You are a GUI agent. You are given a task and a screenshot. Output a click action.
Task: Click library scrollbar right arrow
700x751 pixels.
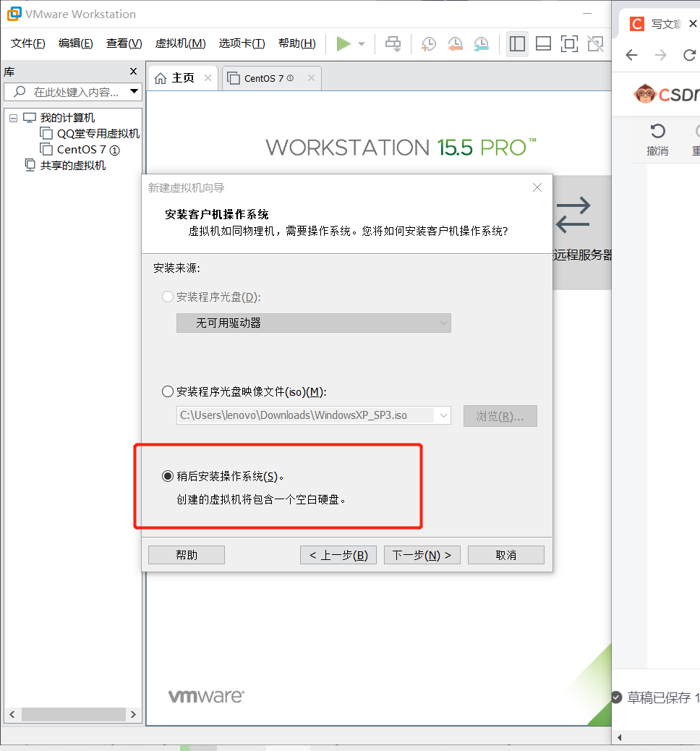pos(133,715)
